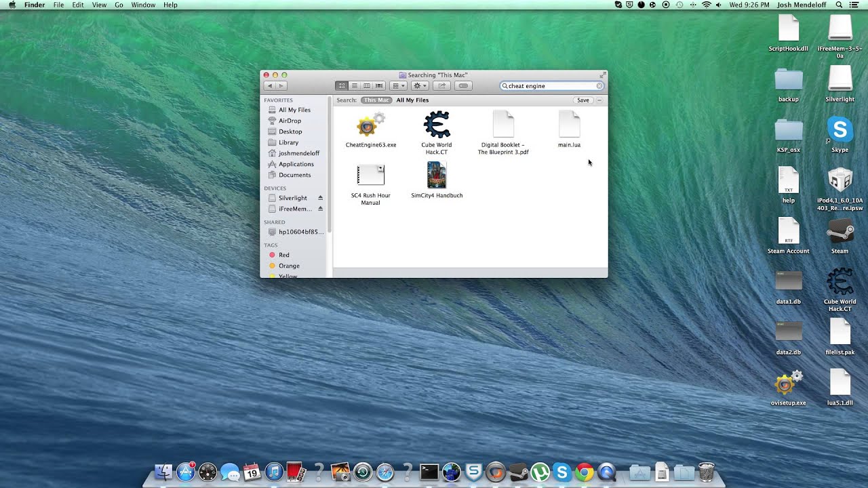Screen dimensions: 868x488
Task: Open the View menu
Action: (x=99, y=5)
